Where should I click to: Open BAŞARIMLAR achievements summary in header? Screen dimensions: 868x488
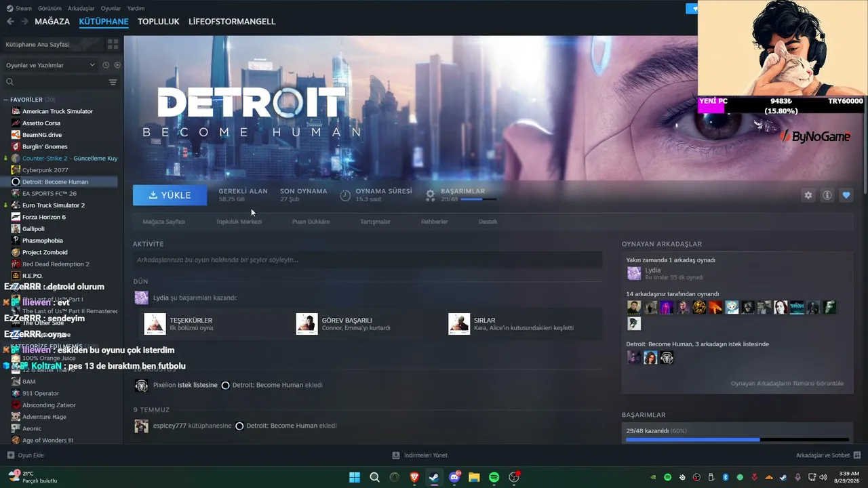tap(461, 195)
